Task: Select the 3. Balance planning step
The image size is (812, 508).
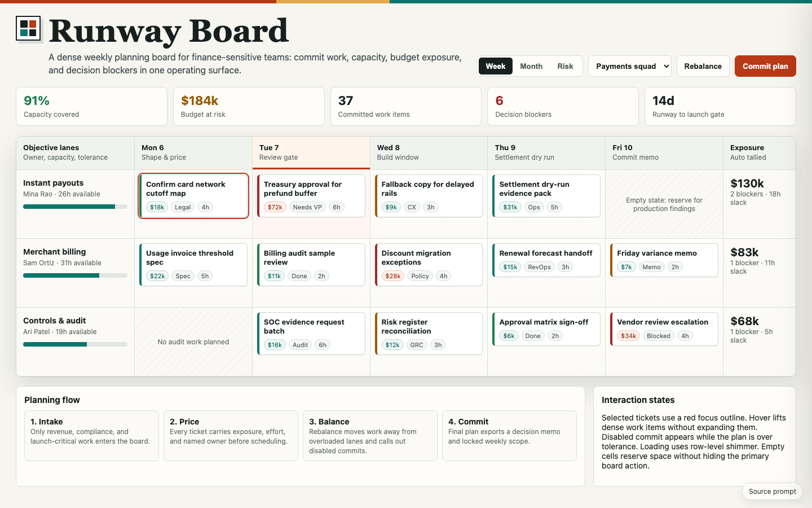Action: pyautogui.click(x=370, y=436)
